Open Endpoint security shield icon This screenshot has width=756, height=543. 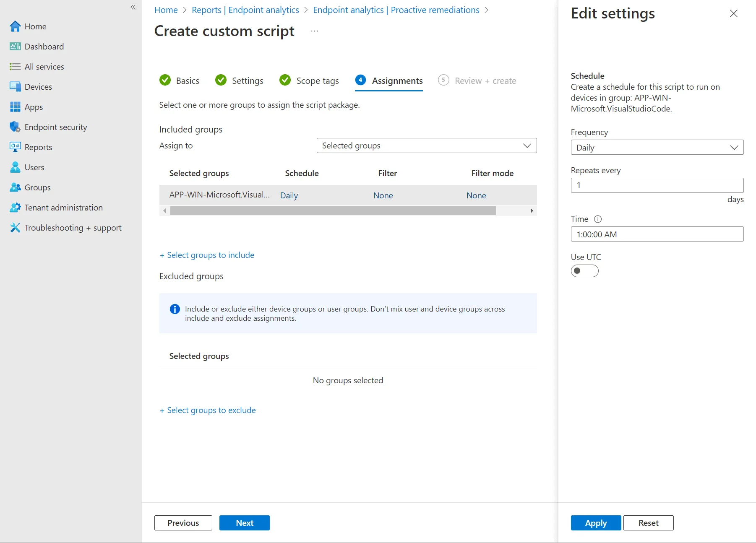[15, 127]
